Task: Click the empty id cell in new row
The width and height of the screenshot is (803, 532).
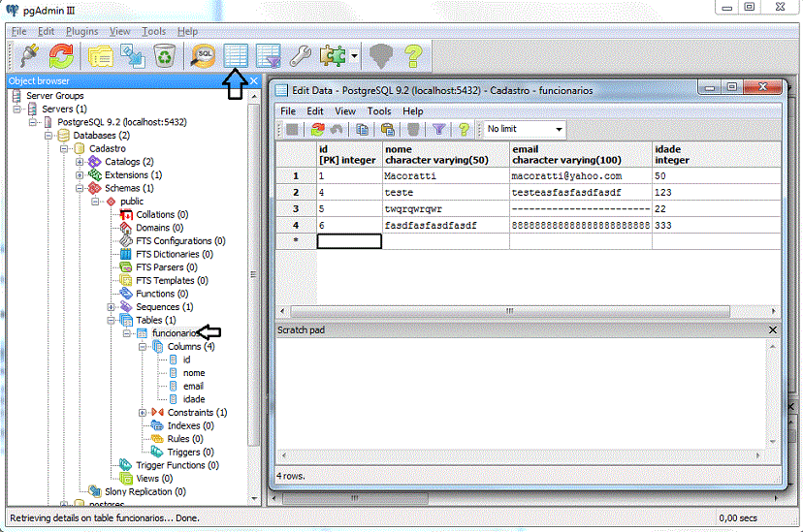Action: pos(349,241)
